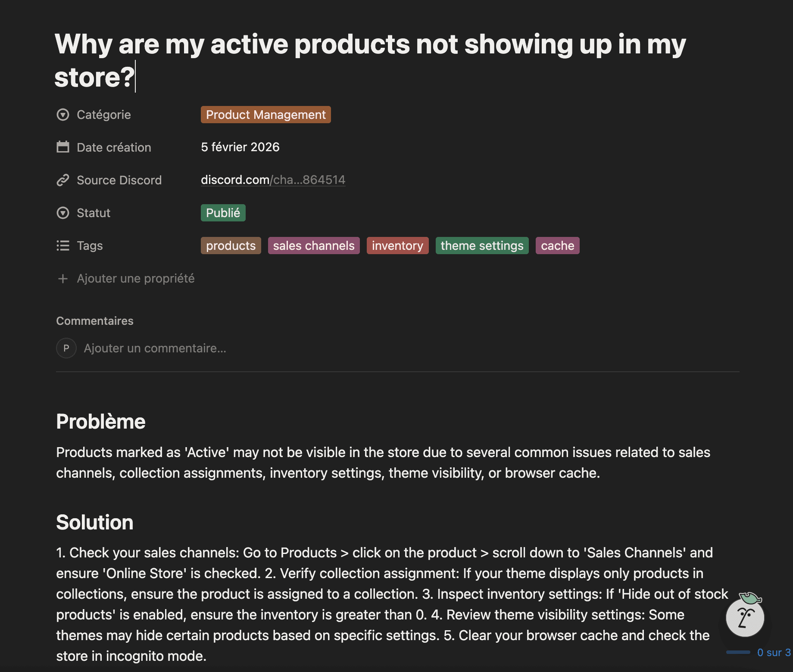
Task: Select the inventory tag
Action: pyautogui.click(x=397, y=246)
